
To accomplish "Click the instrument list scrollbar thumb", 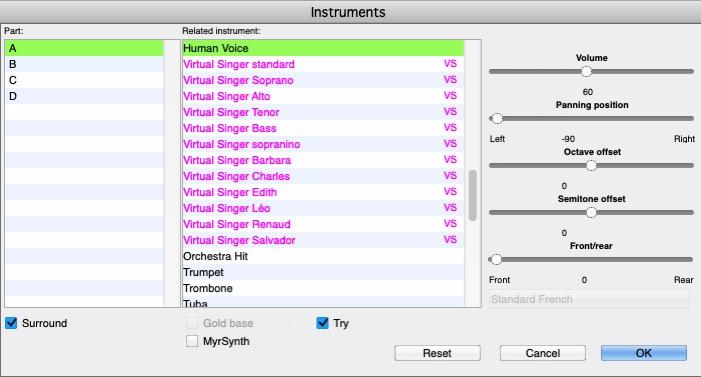I will 473,195.
